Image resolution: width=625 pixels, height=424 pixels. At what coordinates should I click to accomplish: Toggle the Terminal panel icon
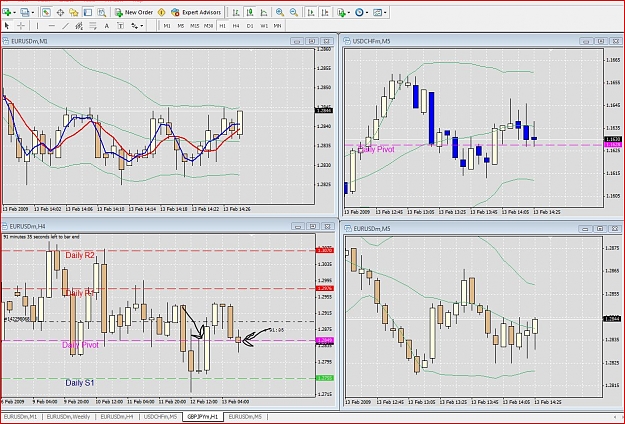tap(88, 12)
